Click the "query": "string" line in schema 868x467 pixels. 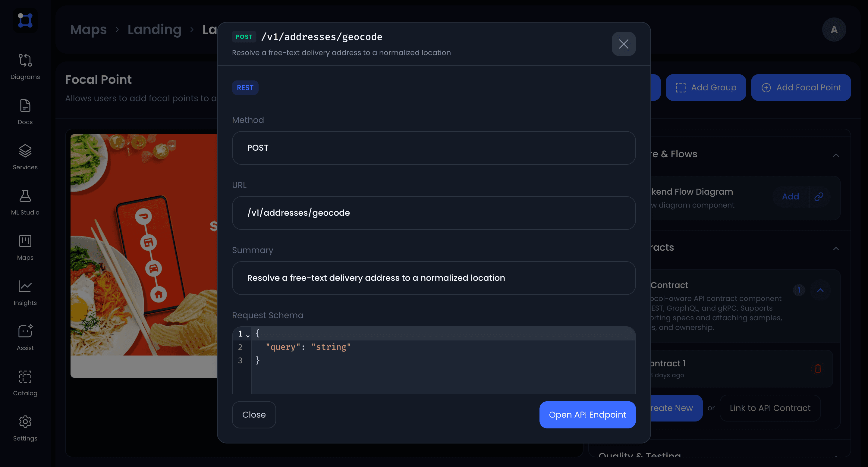point(308,347)
